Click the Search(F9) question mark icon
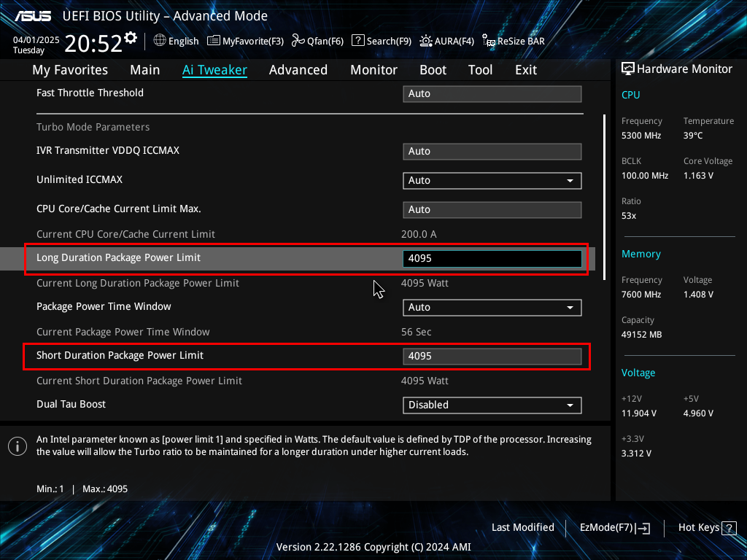The height and width of the screenshot is (560, 747). [357, 41]
